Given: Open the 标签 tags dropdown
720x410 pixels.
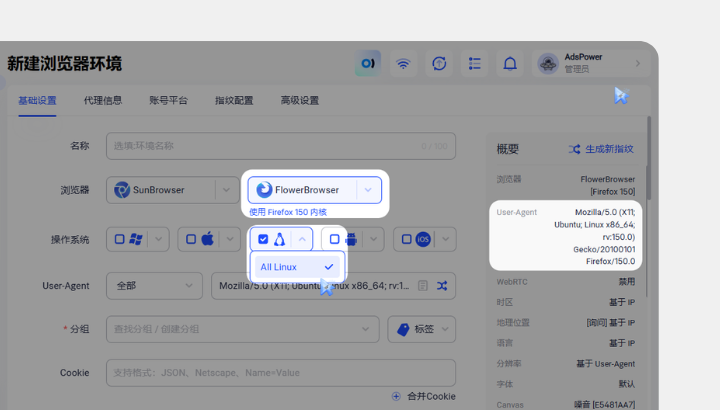Looking at the screenshot, I should click(x=422, y=329).
